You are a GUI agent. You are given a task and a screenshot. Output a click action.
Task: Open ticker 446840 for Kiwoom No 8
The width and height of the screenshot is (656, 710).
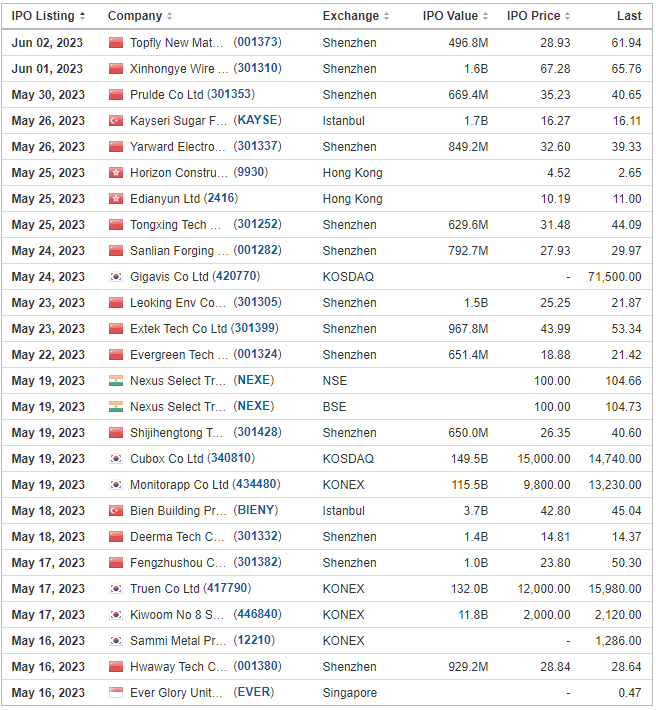click(x=257, y=614)
